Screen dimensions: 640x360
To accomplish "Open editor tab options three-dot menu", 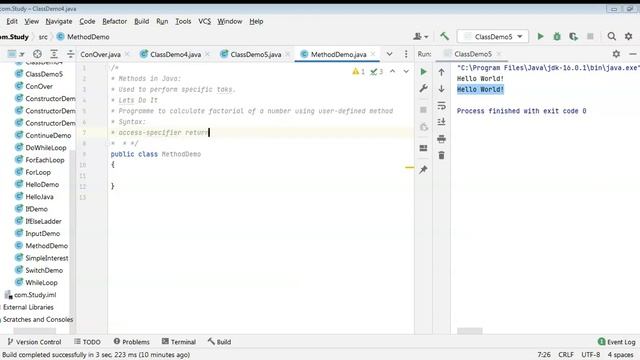I will point(406,54).
